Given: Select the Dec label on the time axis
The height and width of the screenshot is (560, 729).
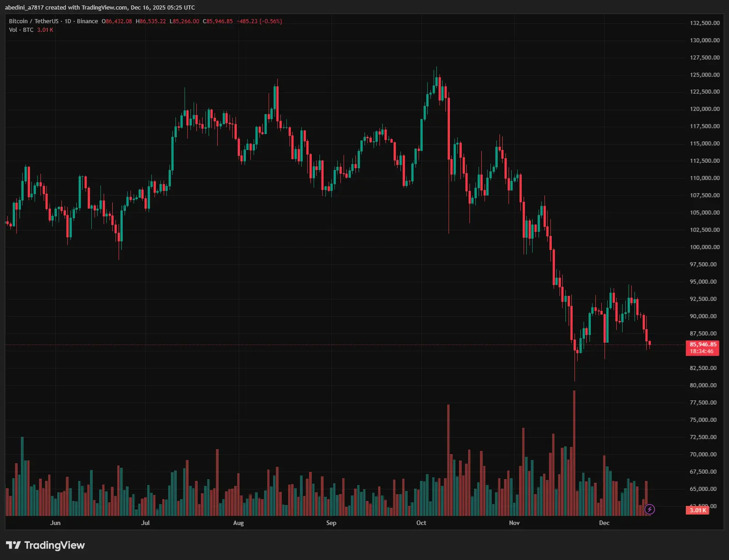Looking at the screenshot, I should click(604, 523).
